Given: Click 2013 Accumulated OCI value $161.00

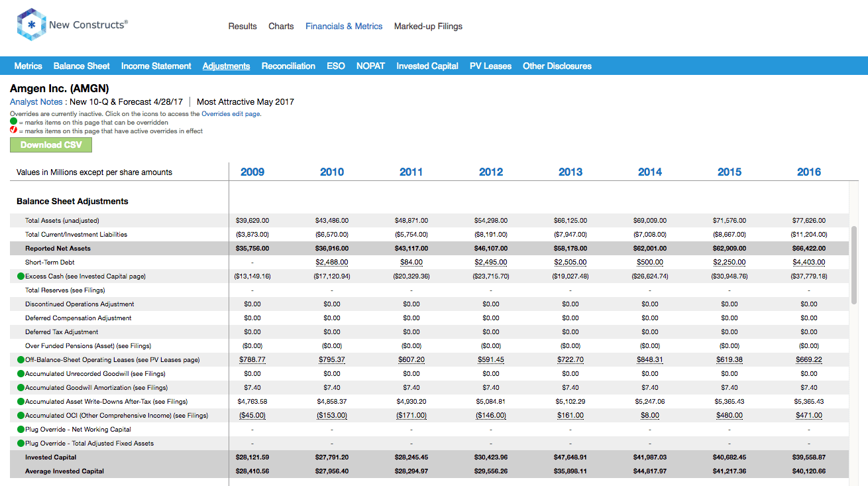Looking at the screenshot, I should click(x=570, y=415).
